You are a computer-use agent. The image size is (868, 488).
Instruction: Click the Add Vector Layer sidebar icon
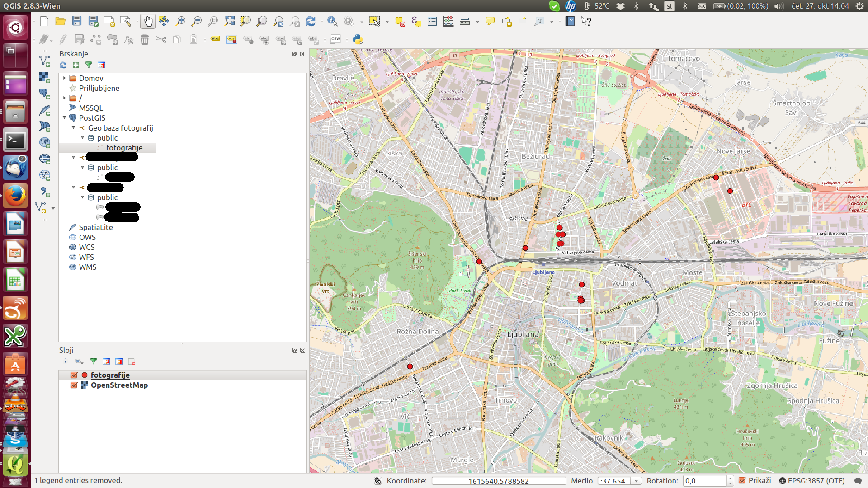point(45,61)
